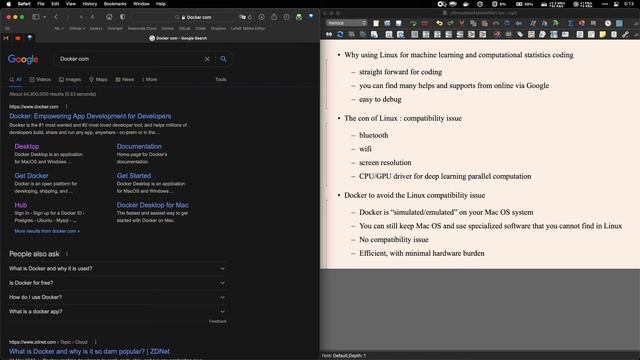640x360 pixels.
Task: Switch to the News search tab
Action: (124, 79)
